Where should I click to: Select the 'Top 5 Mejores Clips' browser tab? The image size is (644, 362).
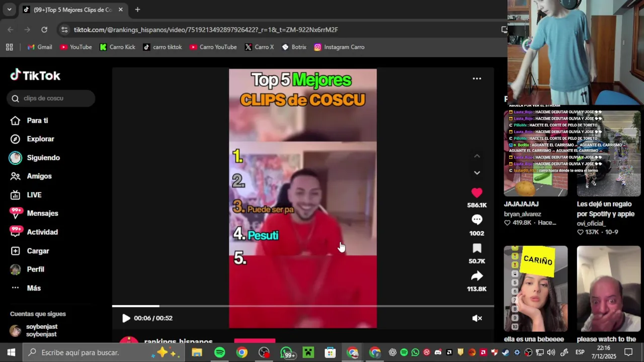(73, 10)
